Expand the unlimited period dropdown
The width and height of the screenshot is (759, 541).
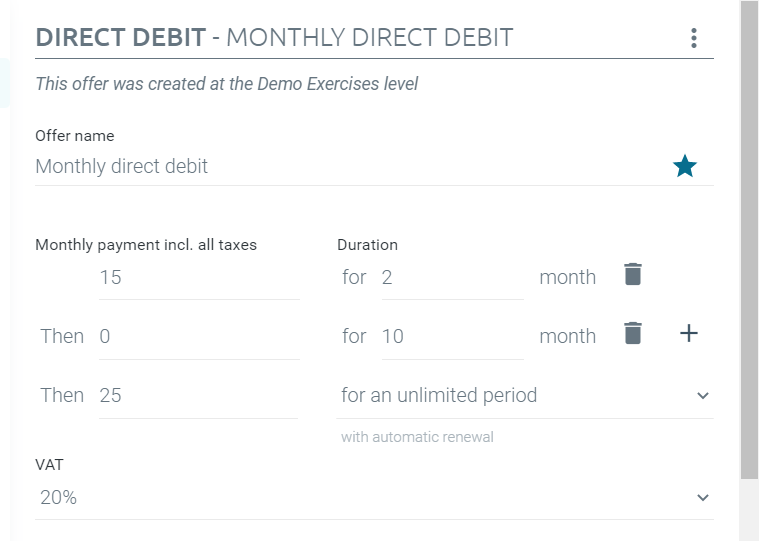point(525,395)
